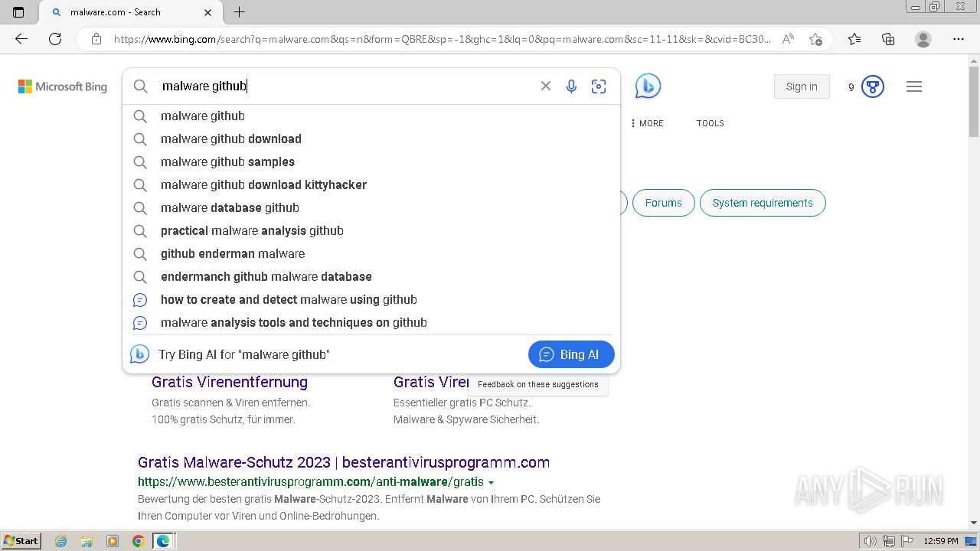The height and width of the screenshot is (551, 980).
Task: Open Windows Media Player taskbar icon
Action: point(113,541)
